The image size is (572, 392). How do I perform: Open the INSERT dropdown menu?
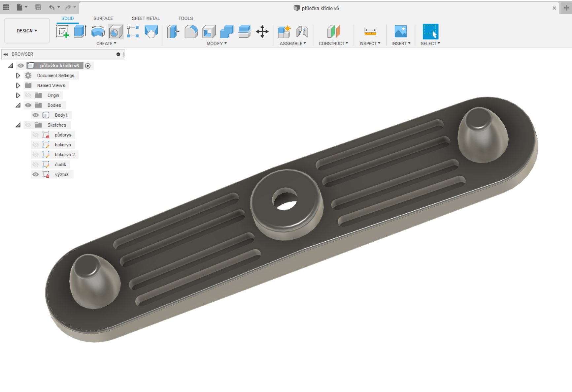tap(401, 44)
